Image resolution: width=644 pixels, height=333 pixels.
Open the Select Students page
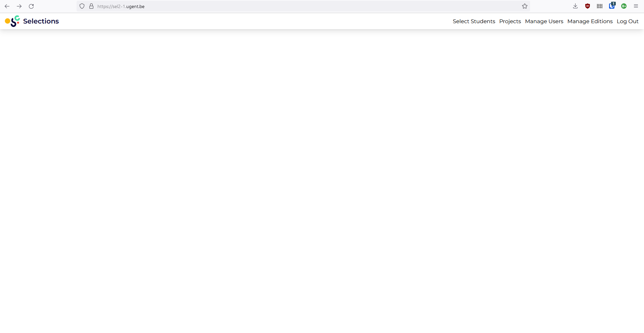tap(474, 21)
